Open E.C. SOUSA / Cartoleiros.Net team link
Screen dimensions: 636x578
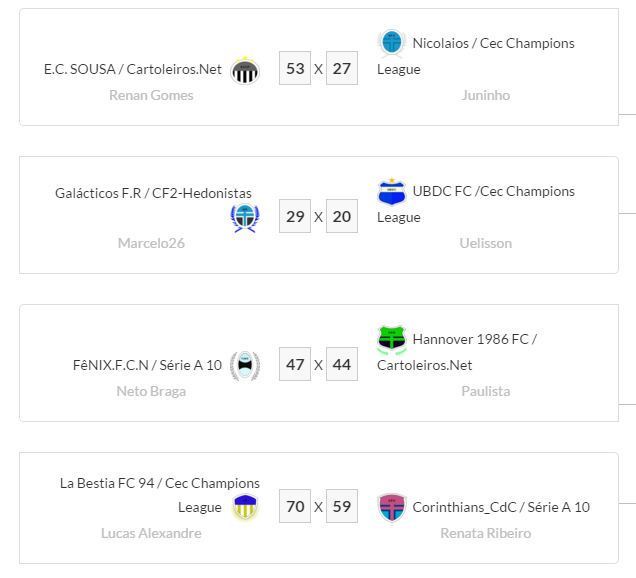[x=132, y=70]
